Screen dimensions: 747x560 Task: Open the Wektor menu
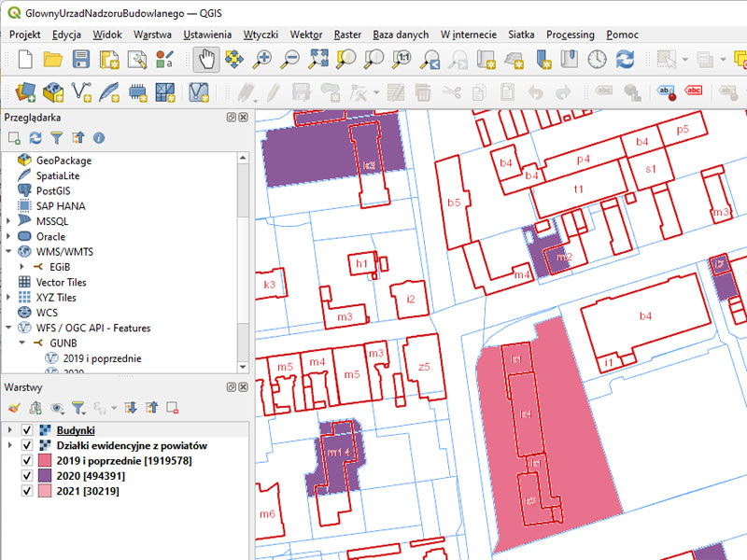tap(306, 35)
